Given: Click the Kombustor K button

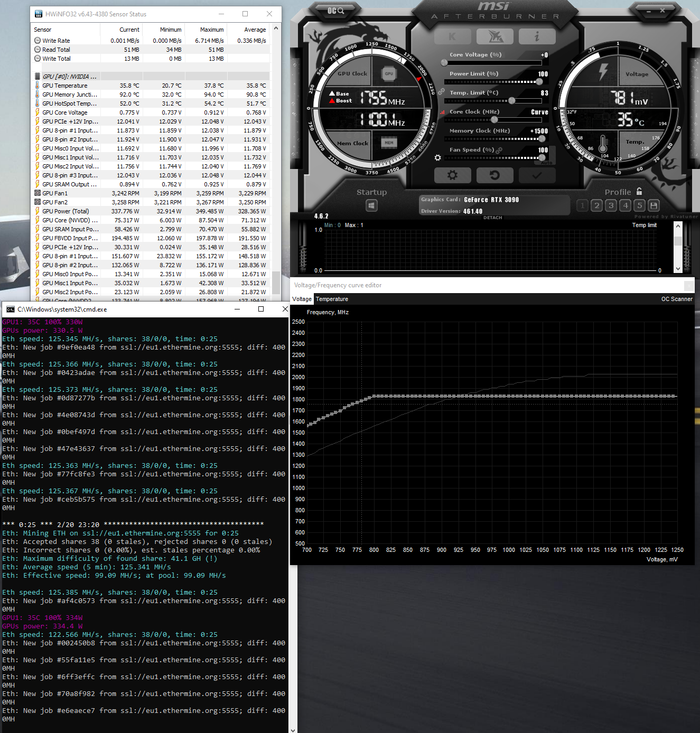Looking at the screenshot, I should 452,36.
